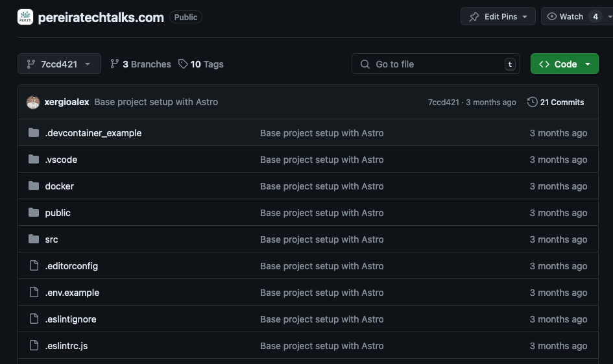Click the .eslintrc.js file icon
This screenshot has height=364, width=613.
pos(34,346)
